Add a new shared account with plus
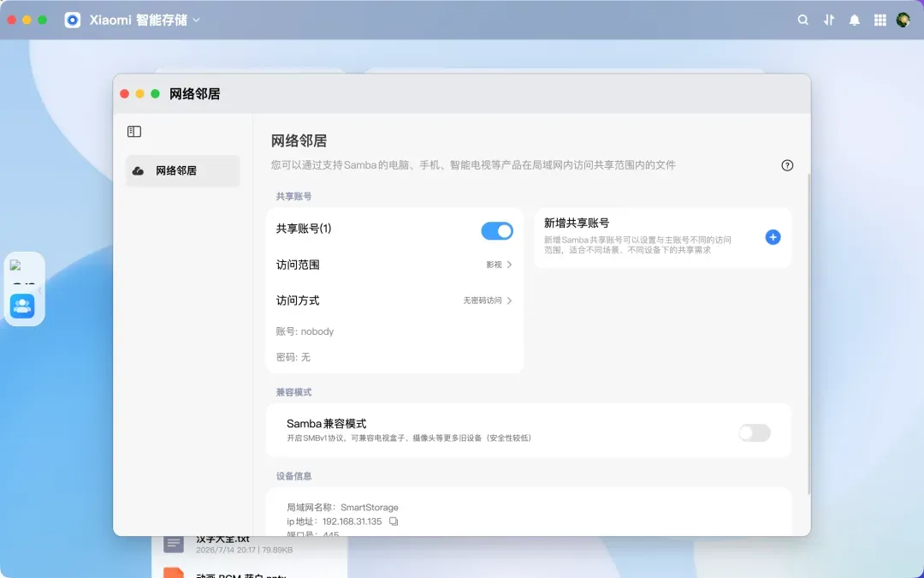Viewport: 924px width, 578px height. [x=773, y=237]
